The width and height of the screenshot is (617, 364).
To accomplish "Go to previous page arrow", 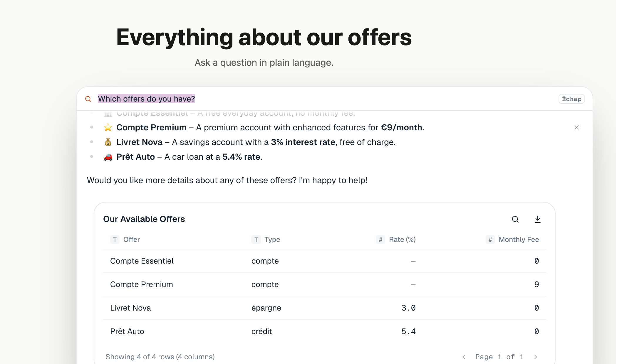I will [464, 357].
